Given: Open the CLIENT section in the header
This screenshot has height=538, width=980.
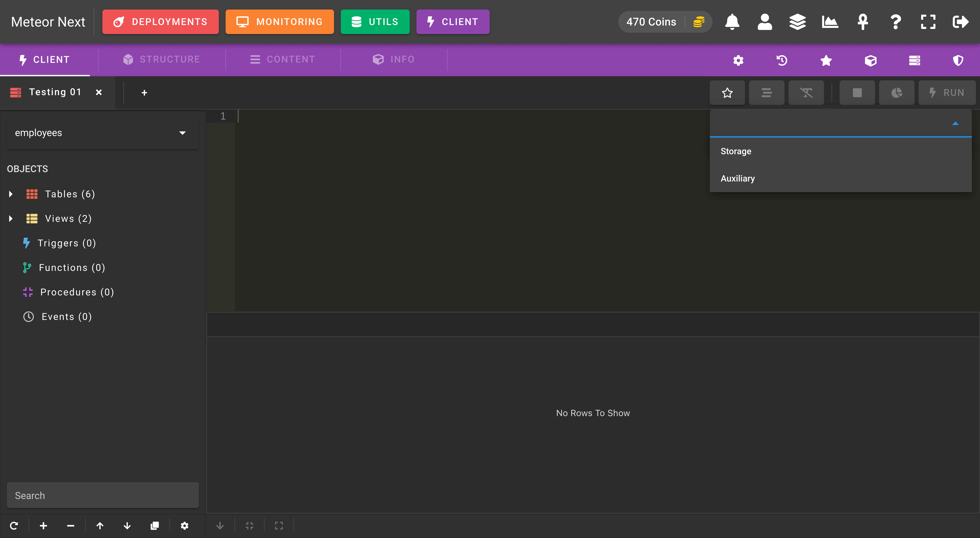Looking at the screenshot, I should tap(453, 22).
